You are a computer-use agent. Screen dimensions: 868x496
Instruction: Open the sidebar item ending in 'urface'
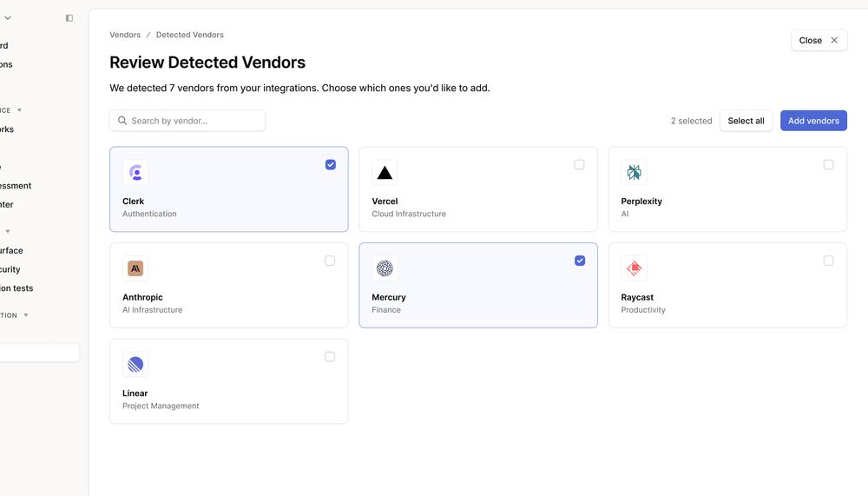point(11,250)
